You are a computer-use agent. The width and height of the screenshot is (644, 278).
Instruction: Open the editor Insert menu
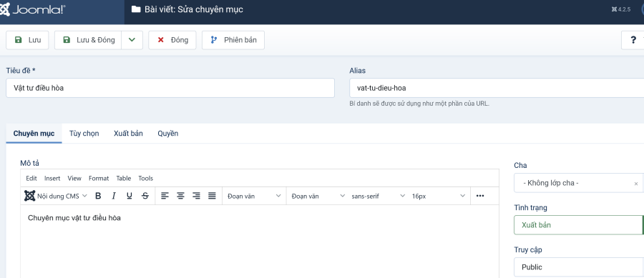click(52, 179)
